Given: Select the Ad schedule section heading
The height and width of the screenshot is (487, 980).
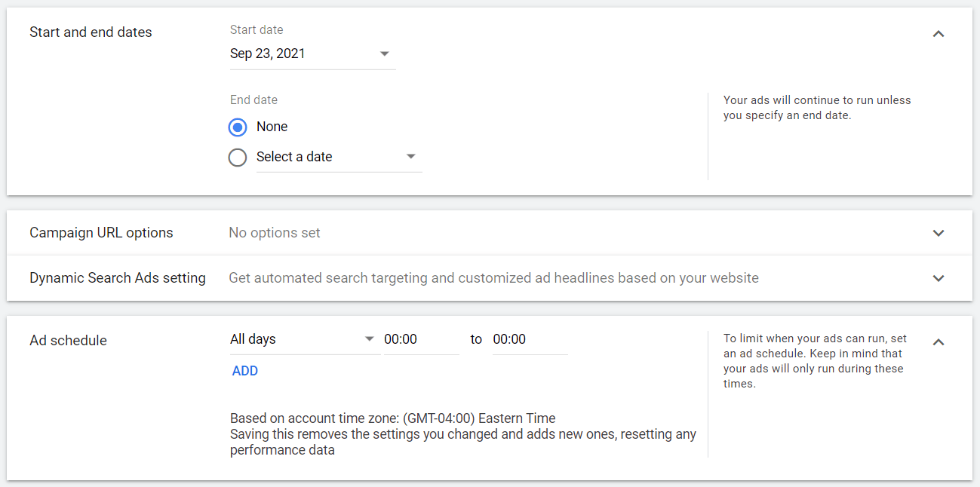Looking at the screenshot, I should click(68, 340).
